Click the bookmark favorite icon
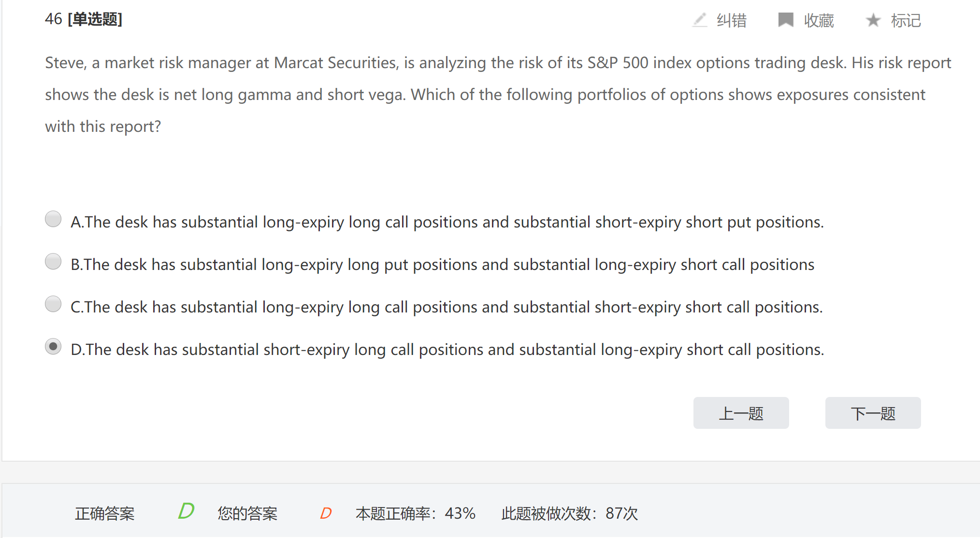 pos(786,20)
